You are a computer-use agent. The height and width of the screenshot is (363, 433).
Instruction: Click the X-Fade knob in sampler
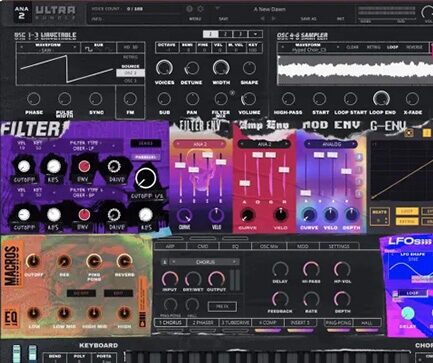(x=412, y=99)
